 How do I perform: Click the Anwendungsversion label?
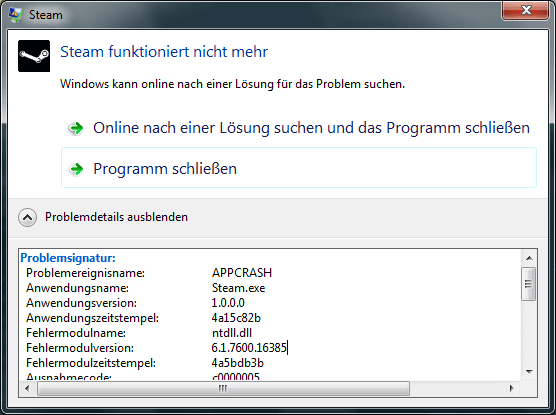81,303
